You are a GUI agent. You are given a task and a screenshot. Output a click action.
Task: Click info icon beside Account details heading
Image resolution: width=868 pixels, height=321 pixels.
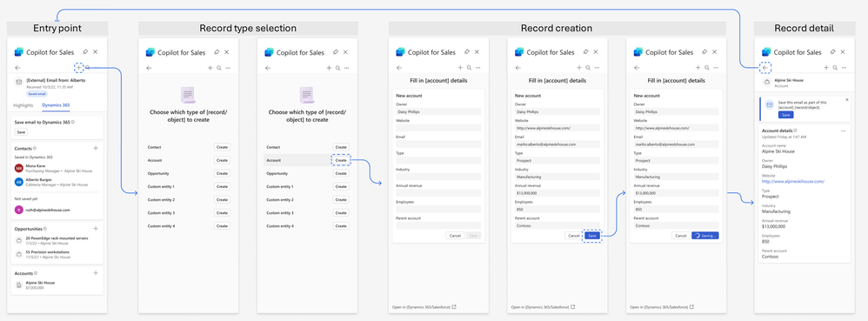pos(796,130)
